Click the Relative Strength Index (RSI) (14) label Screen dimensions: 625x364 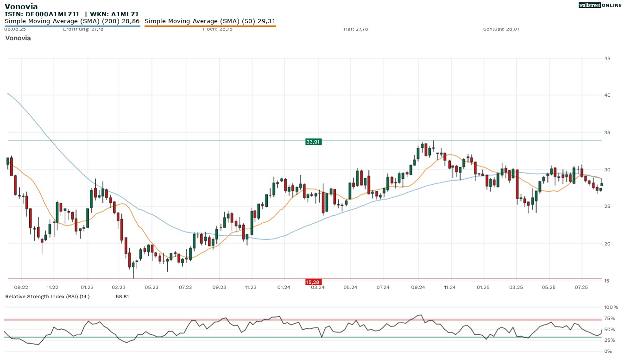click(x=47, y=296)
